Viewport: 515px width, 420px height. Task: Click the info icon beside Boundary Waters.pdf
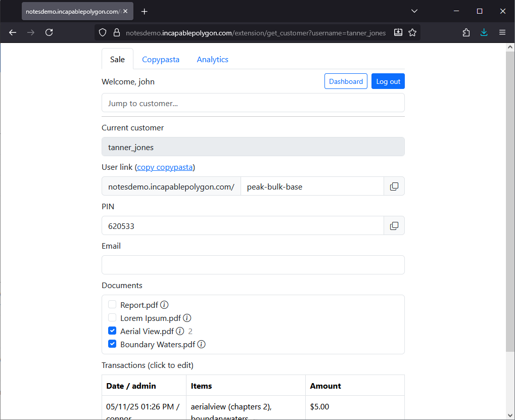tap(201, 344)
